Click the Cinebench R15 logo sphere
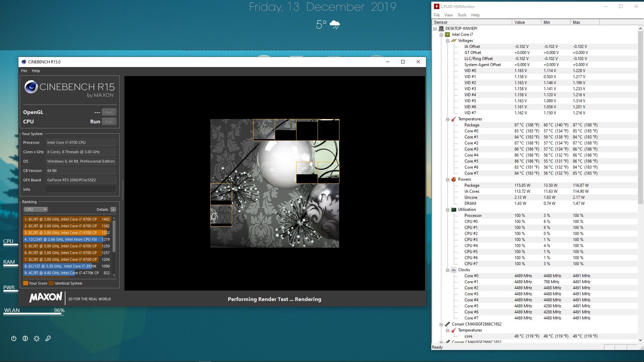644x362 pixels. click(31, 87)
